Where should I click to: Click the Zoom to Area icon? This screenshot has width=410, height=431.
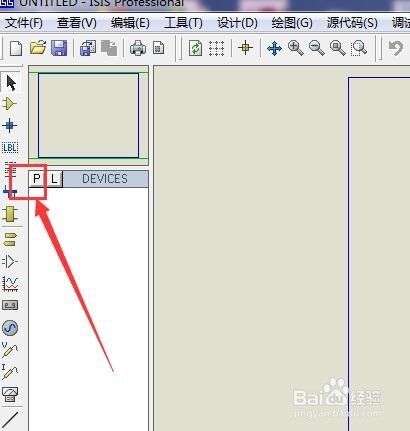pyautogui.click(x=359, y=48)
